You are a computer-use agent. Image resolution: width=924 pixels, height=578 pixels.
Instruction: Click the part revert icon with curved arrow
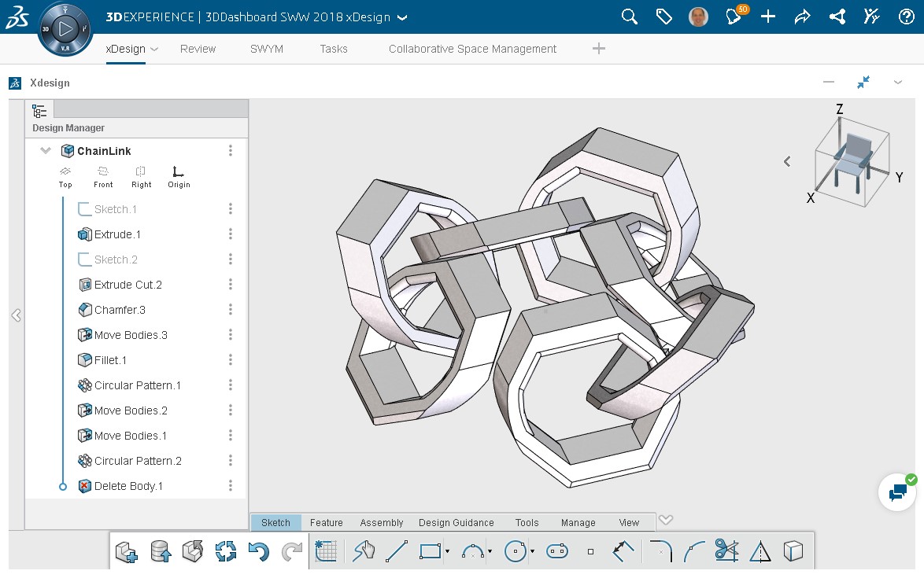point(193,551)
